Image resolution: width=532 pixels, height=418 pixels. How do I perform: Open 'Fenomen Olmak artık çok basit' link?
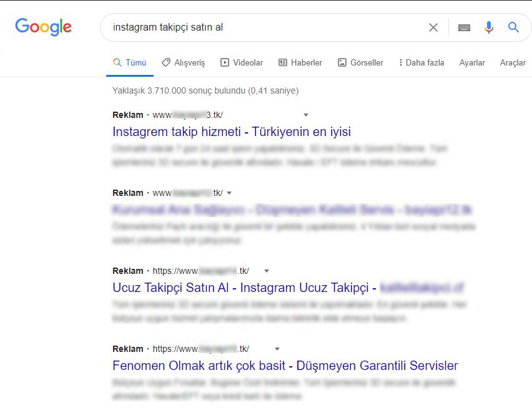pyautogui.click(x=285, y=366)
